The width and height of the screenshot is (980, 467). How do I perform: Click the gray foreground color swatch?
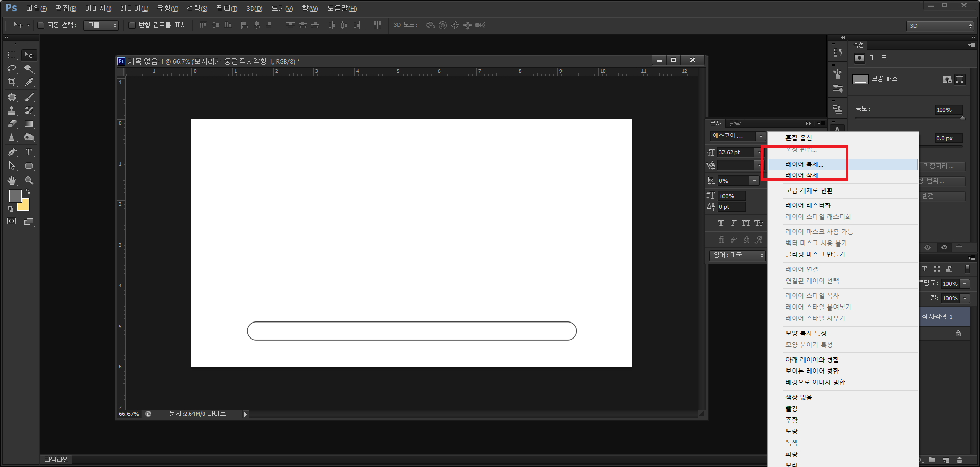[14, 195]
